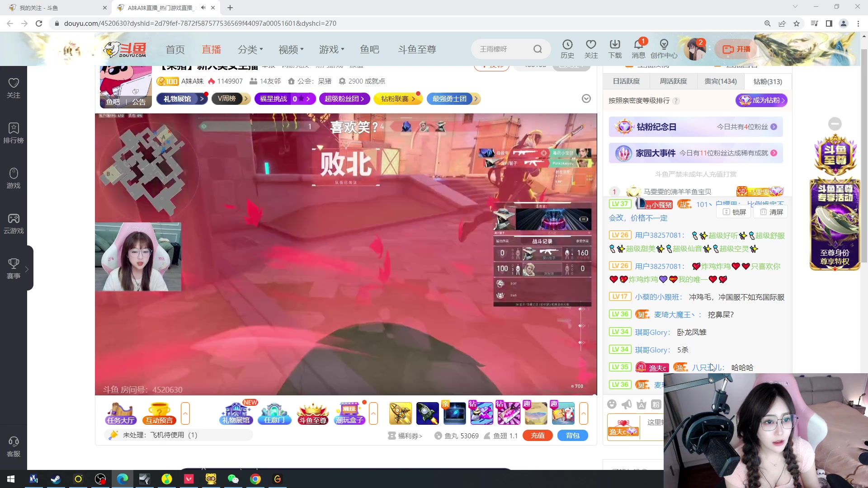Open 福利券 link
This screenshot has height=488, width=868.
click(405, 436)
